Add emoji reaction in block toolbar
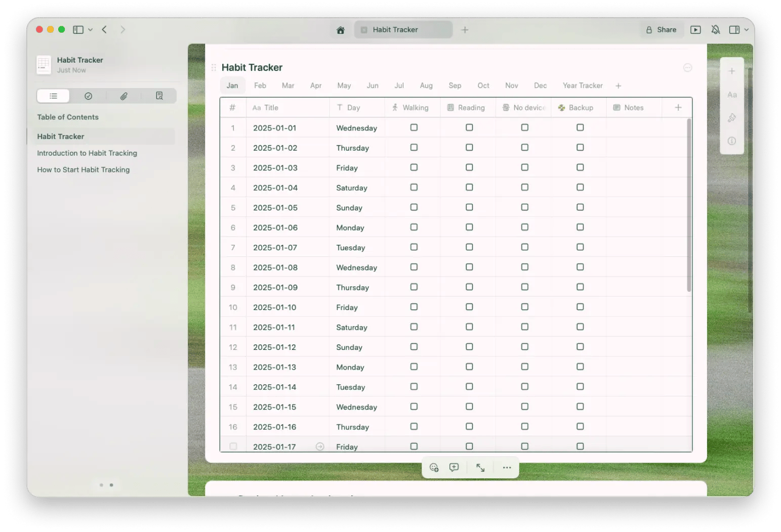The height and width of the screenshot is (532, 781). point(434,468)
